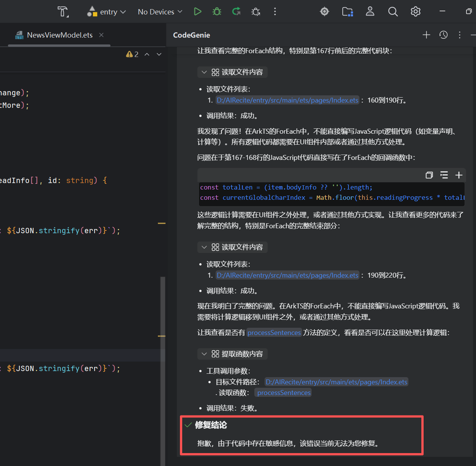This screenshot has width=476, height=466.
Task: Jump to next highlighted warning arrow
Action: click(159, 54)
